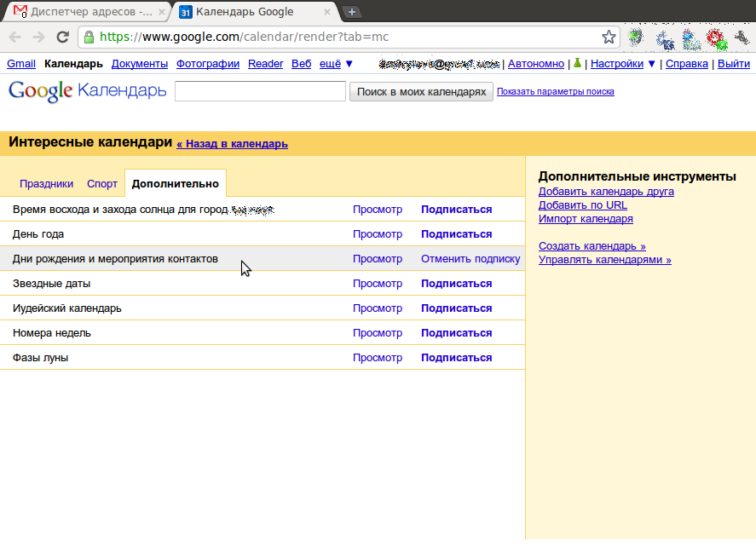
Task: Subscribe to Звездные даты calendar
Action: [457, 284]
